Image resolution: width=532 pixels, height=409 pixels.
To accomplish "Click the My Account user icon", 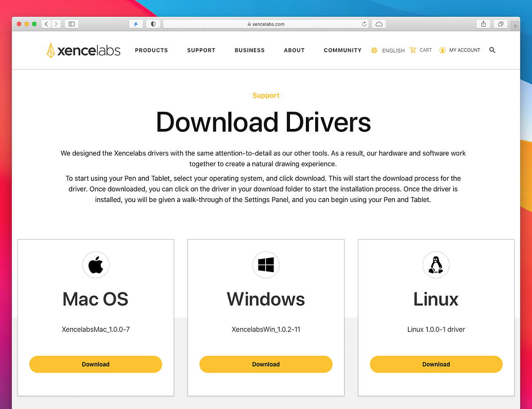I will pyautogui.click(x=442, y=50).
